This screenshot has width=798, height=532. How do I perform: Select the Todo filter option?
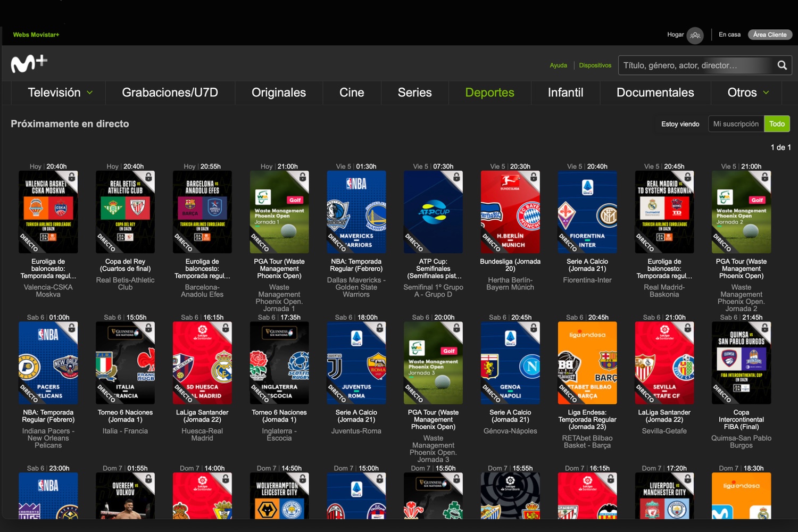[777, 124]
